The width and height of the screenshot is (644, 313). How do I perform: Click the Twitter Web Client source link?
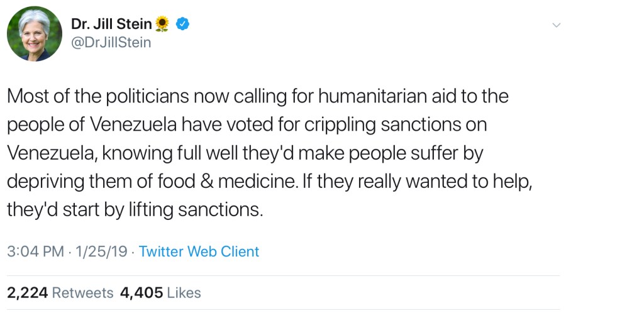[199, 251]
